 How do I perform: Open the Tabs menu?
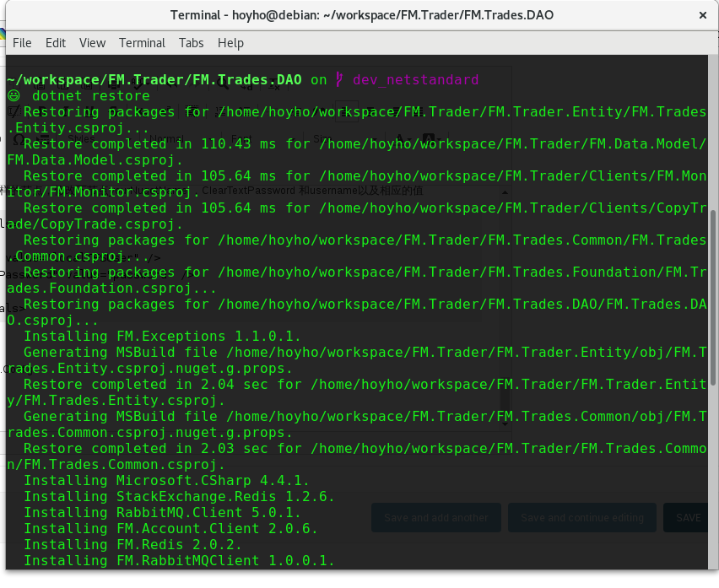[x=192, y=43]
